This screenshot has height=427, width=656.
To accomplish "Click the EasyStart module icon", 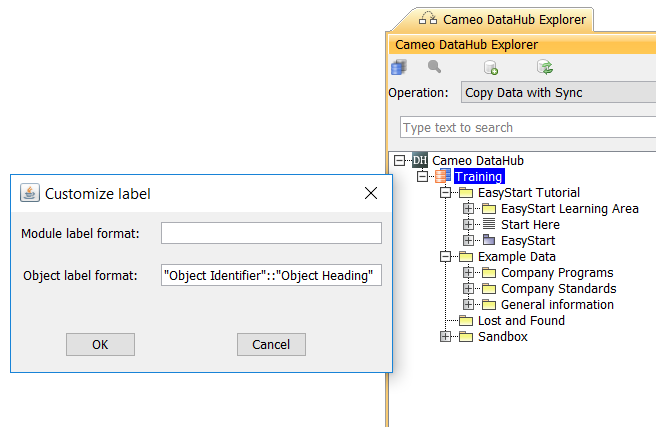I will (489, 240).
